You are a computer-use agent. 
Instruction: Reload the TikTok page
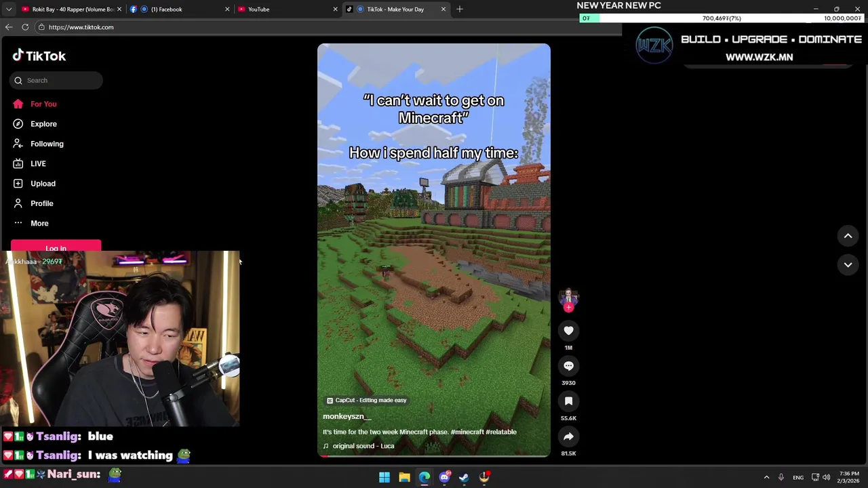[x=25, y=27]
